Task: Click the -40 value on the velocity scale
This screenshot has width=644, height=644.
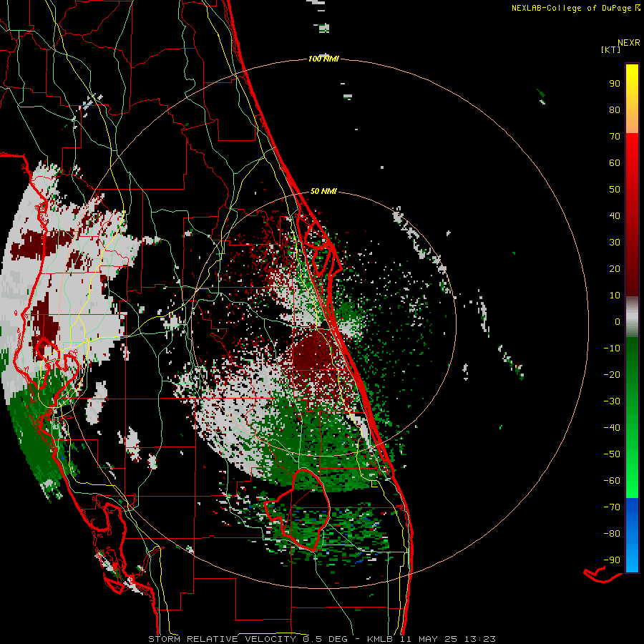Action: click(x=612, y=428)
